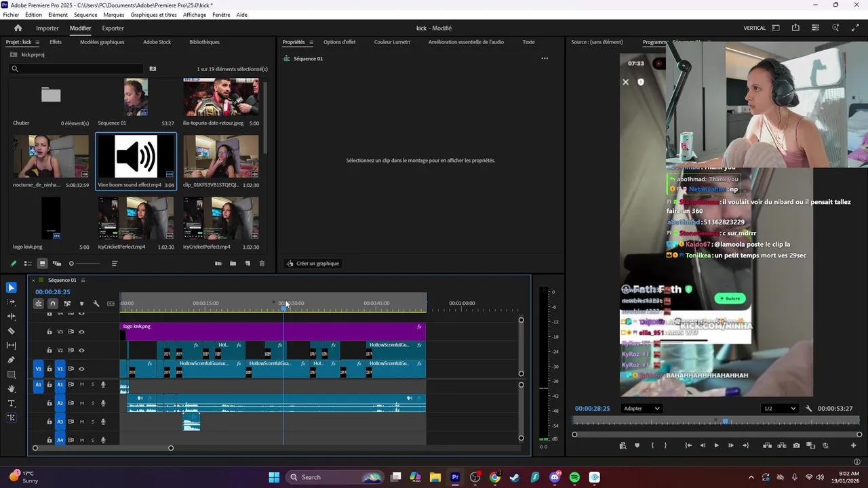
Task: Switch Project panel to freeform view
Action: tap(57, 264)
